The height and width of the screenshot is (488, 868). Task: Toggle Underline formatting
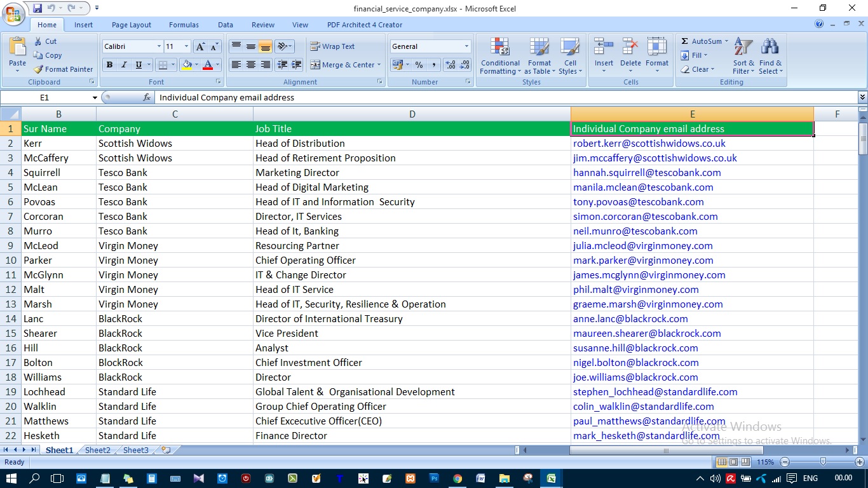coord(139,65)
